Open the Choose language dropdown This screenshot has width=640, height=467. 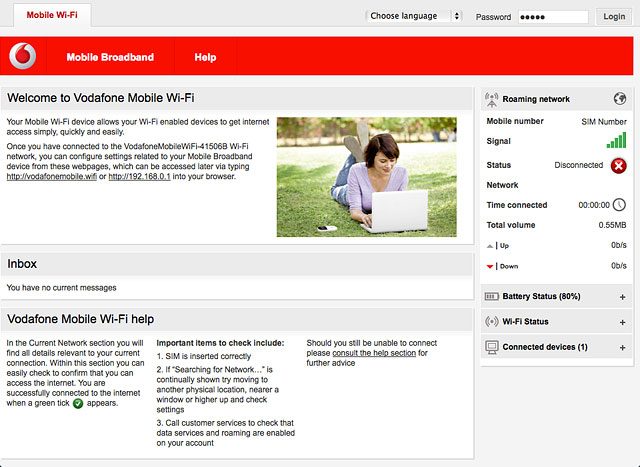click(x=414, y=16)
